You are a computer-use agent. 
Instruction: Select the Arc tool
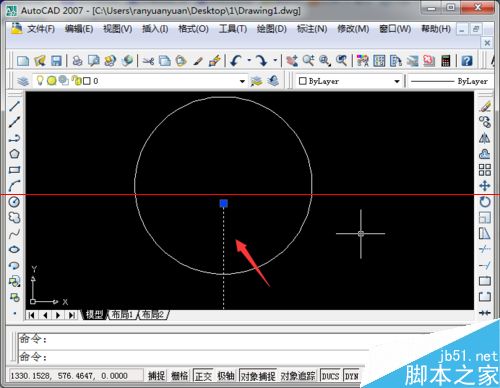(x=14, y=186)
